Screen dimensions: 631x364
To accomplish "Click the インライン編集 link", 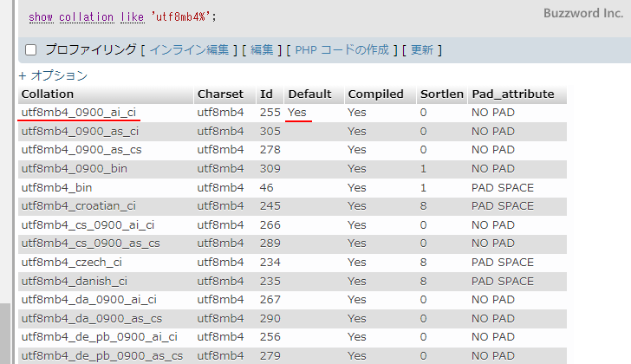I will pyautogui.click(x=189, y=50).
